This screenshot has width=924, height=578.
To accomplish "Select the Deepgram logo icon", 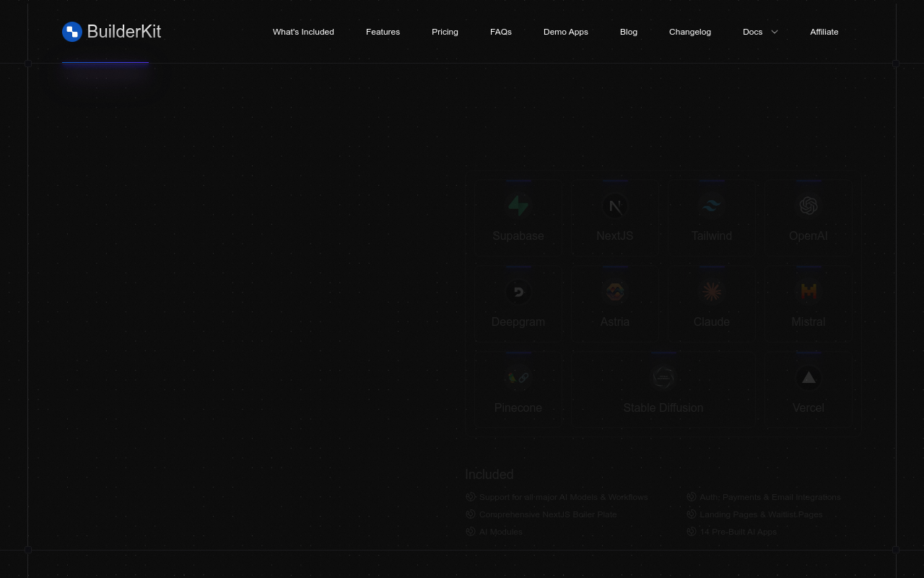I will click(518, 292).
